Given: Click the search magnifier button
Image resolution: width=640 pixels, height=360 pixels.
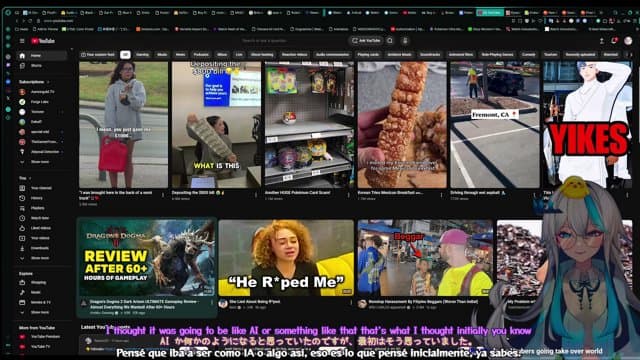Looking at the screenshot, I should coord(390,41).
